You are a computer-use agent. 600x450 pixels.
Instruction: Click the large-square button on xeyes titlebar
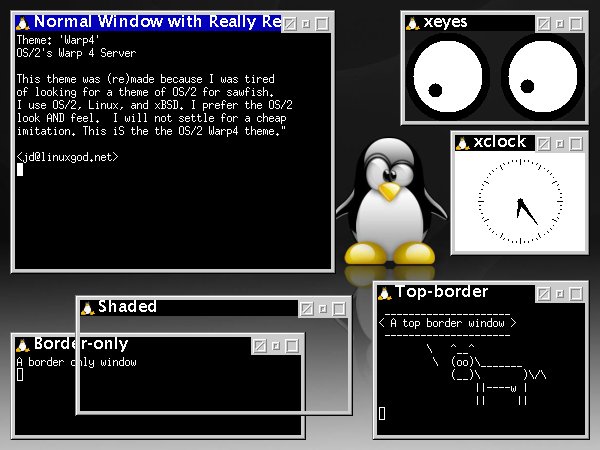click(576, 24)
